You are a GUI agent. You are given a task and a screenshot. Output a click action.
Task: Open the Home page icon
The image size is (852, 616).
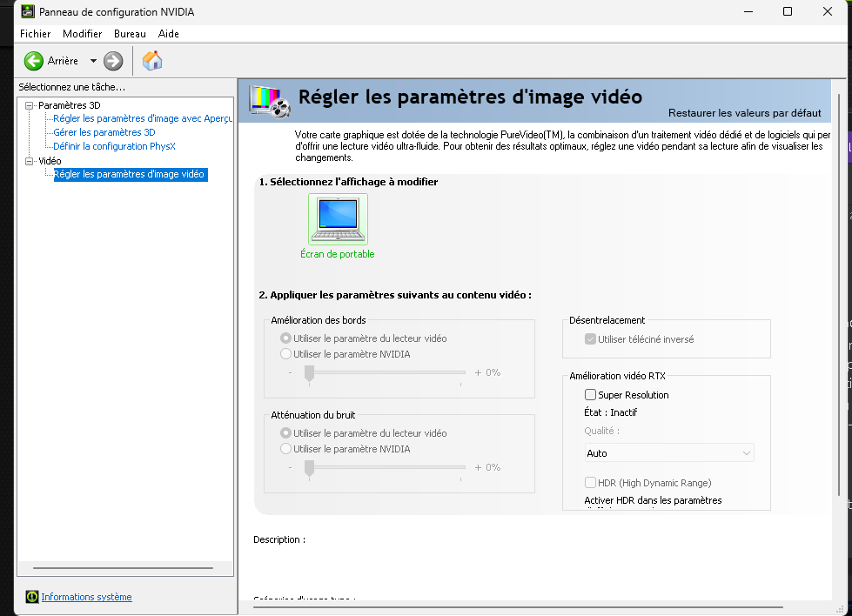(x=152, y=60)
